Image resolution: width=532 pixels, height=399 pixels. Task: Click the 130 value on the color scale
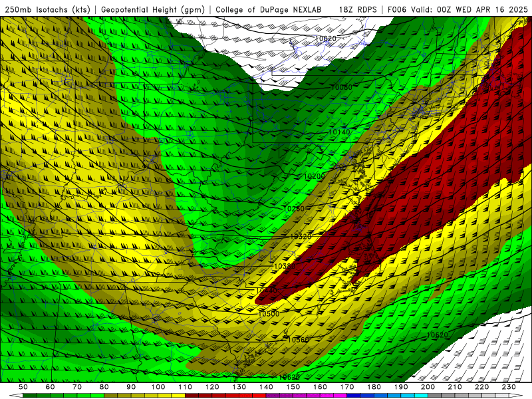(x=239, y=387)
